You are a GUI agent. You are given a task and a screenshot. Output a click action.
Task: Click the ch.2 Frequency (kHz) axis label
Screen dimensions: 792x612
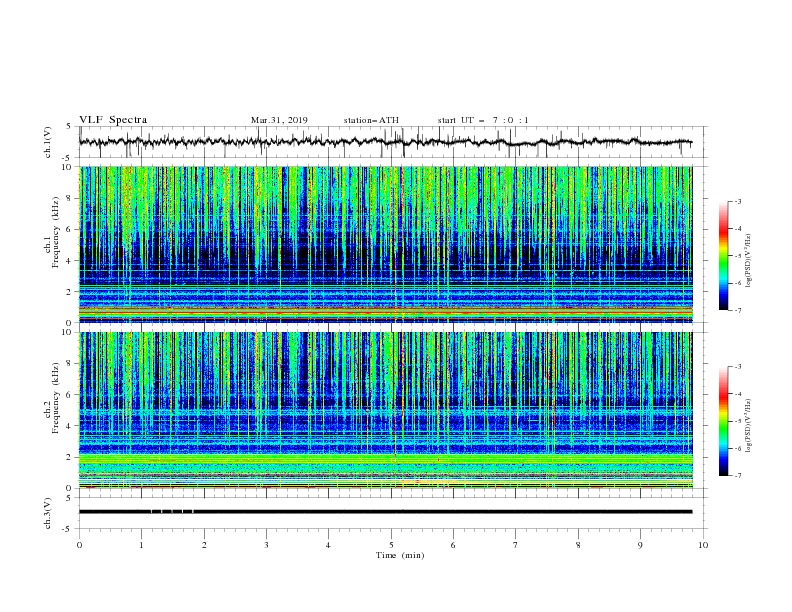tap(52, 398)
